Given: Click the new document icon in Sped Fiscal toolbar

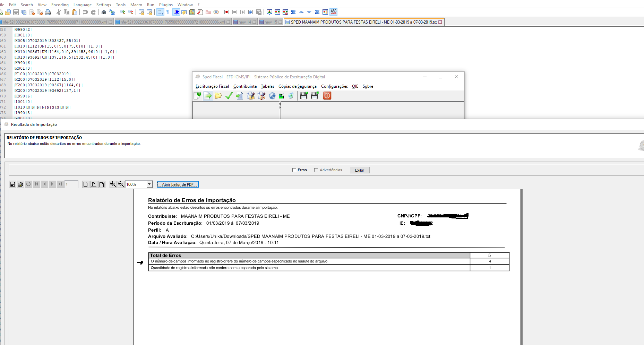Looking at the screenshot, I should (x=198, y=96).
